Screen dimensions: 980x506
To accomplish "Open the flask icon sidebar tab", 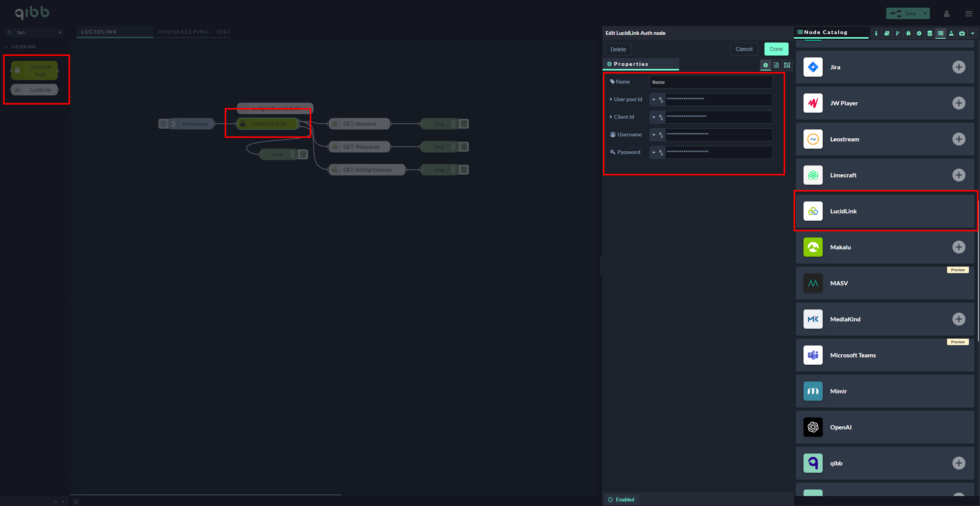I will 951,33.
